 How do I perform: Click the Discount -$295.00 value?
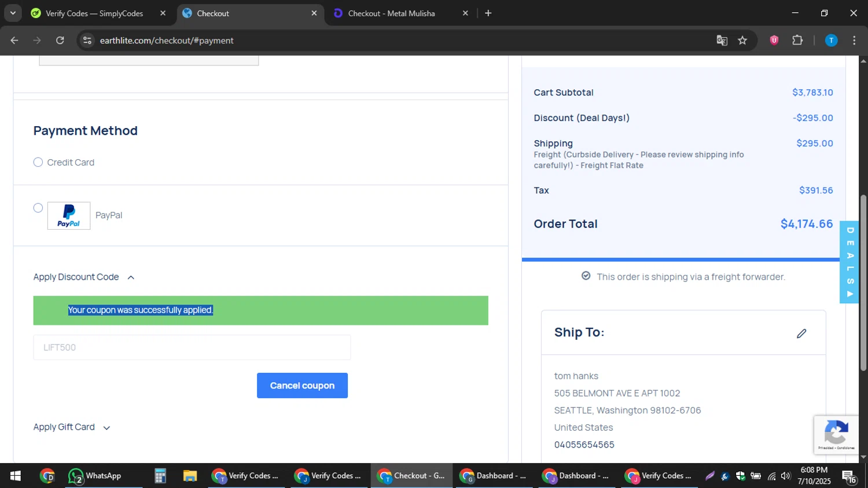coord(813,118)
